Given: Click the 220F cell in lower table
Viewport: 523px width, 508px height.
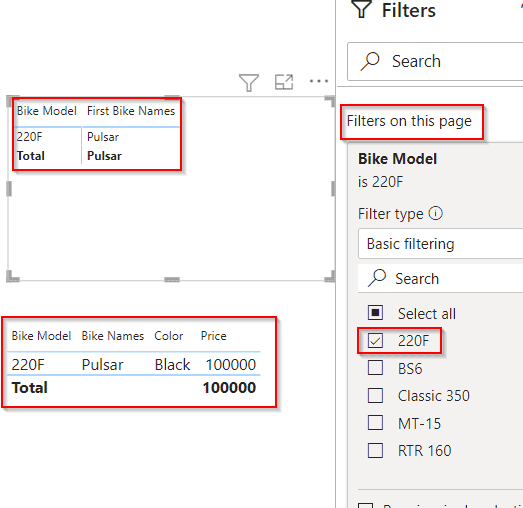Looking at the screenshot, I should coord(28,365).
